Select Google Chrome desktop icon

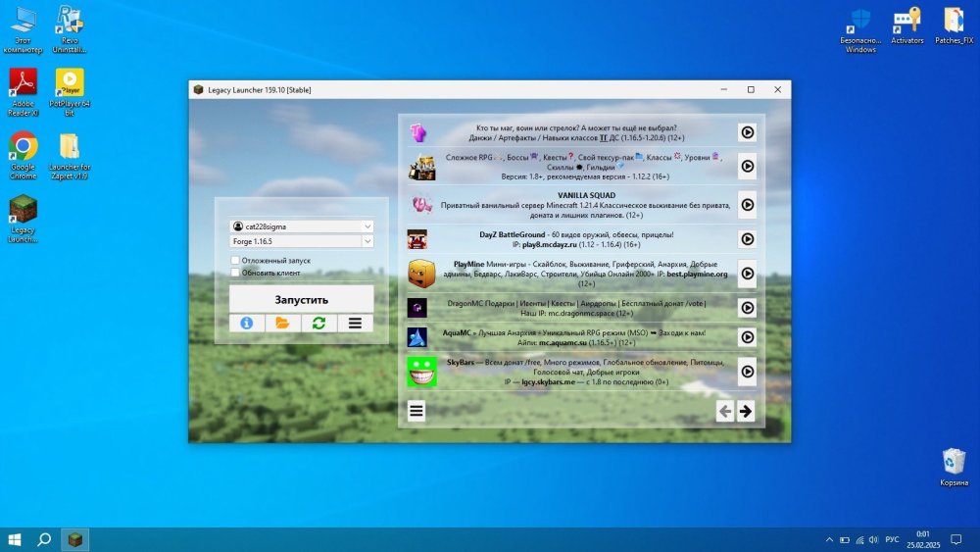point(24,156)
